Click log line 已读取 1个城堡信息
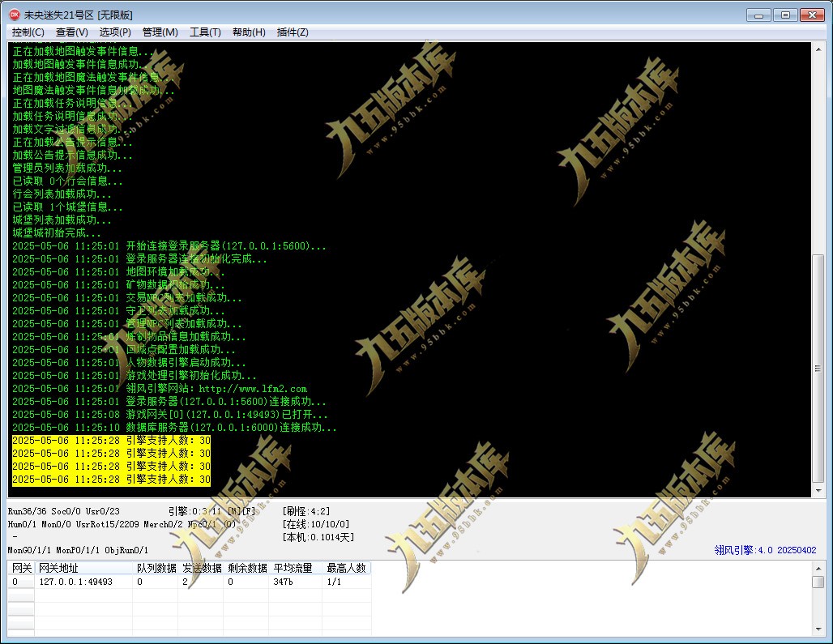This screenshot has height=644, width=833. (67, 207)
